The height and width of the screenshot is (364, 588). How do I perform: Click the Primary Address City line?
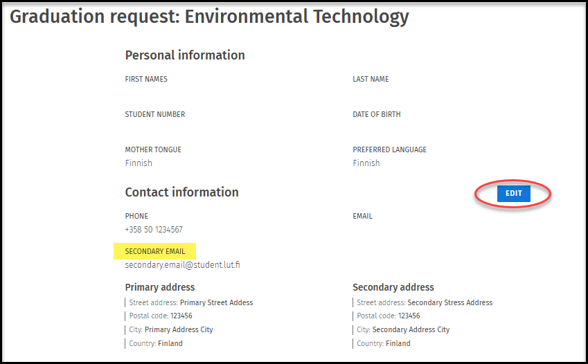171,329
